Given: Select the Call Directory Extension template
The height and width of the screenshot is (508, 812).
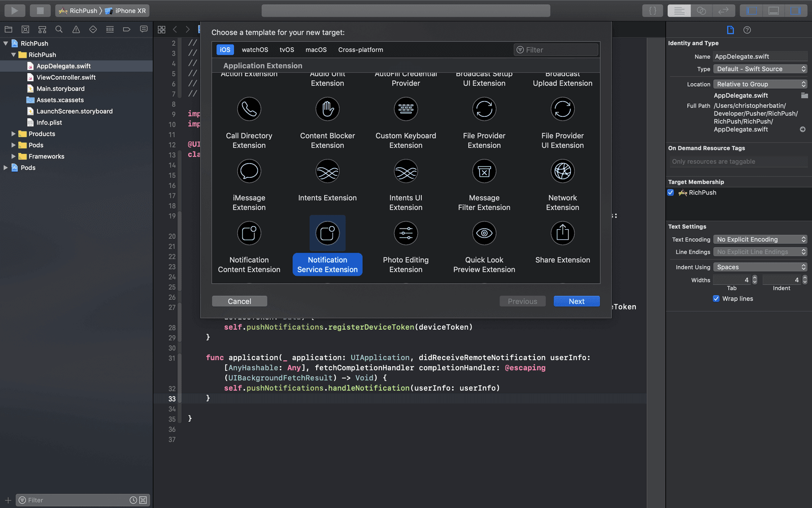Looking at the screenshot, I should click(x=249, y=122).
